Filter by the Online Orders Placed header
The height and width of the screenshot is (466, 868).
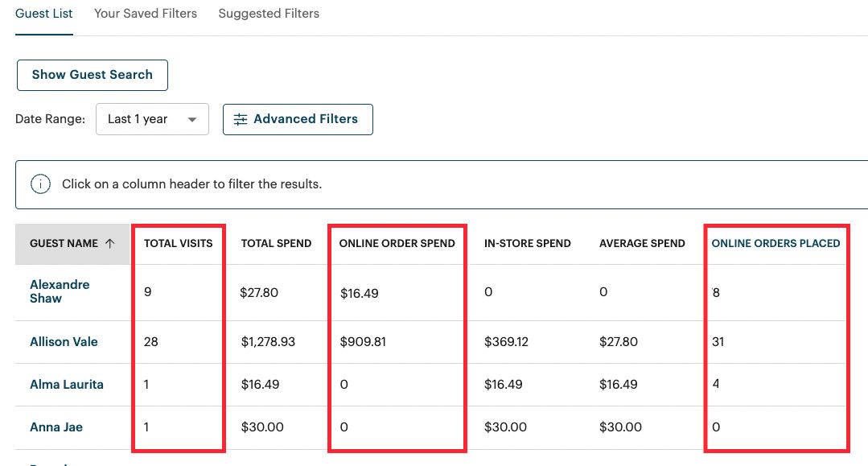click(775, 242)
